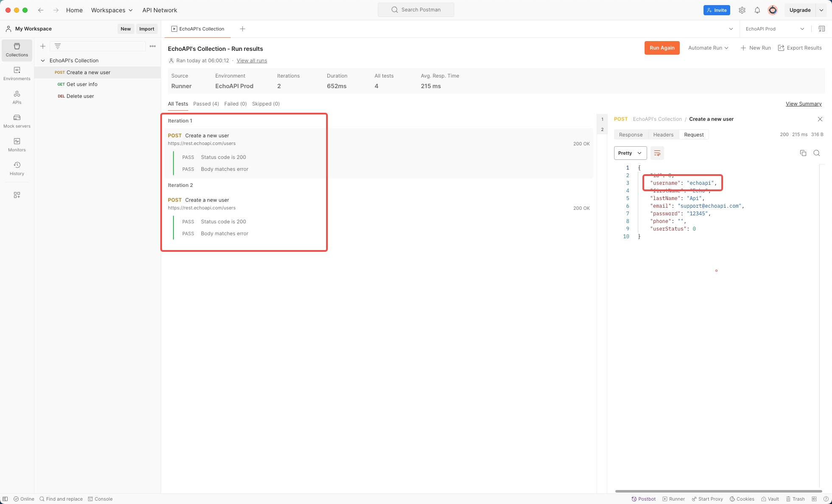Screen dimensions: 832x504
Task: Collapse the EchoAPI's Collection tree
Action: click(43, 61)
